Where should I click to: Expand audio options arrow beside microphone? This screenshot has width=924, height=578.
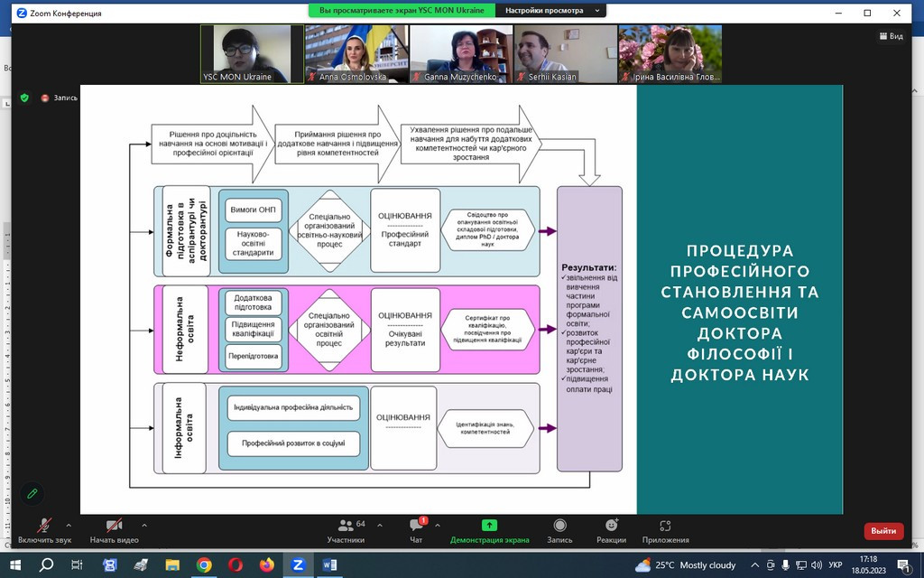tap(69, 525)
